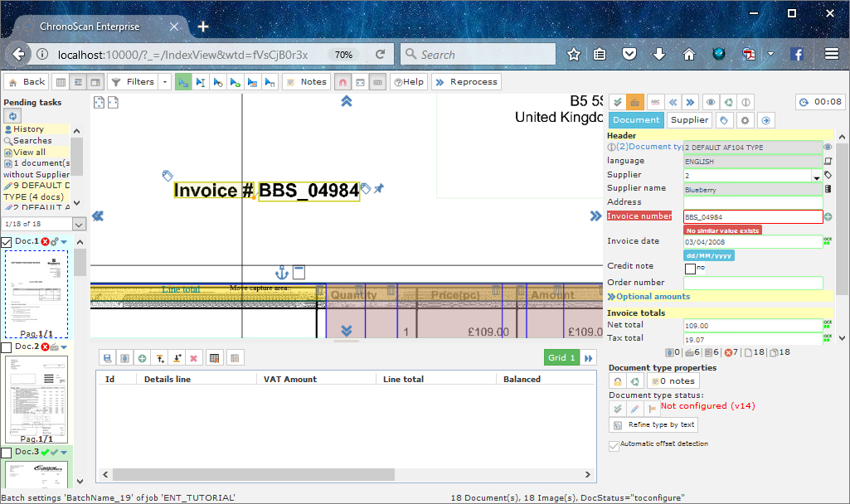
Task: Click the anchor icon on the document
Action: pyautogui.click(x=282, y=272)
